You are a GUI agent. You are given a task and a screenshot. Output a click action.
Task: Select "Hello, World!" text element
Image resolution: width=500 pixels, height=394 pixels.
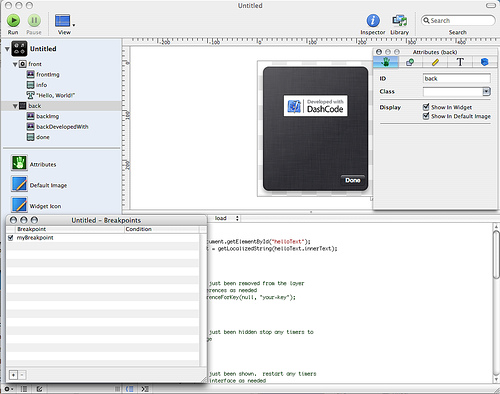[55, 95]
